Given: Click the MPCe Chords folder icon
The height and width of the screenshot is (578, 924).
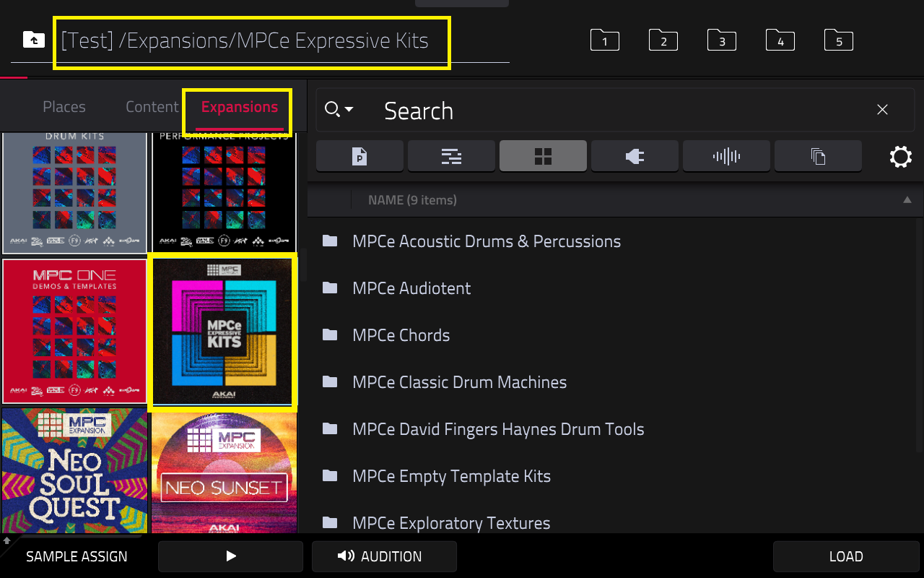Looking at the screenshot, I should (x=330, y=335).
